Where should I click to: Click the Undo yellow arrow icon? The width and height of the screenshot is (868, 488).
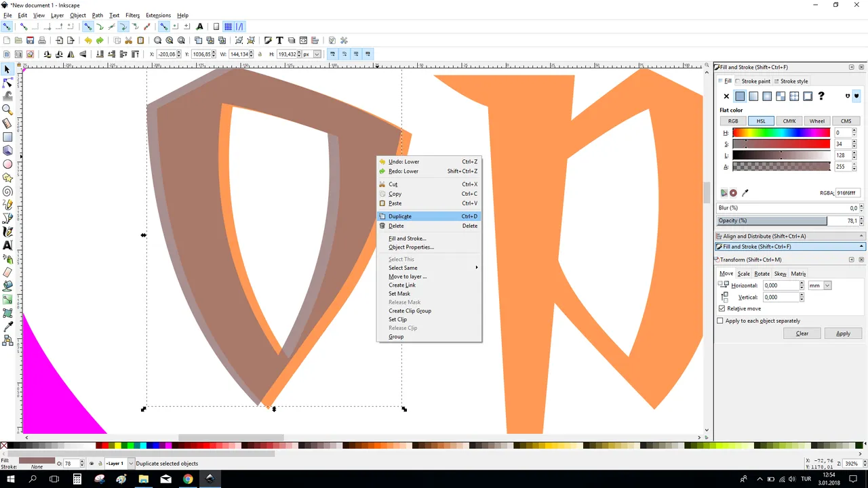[x=87, y=41]
